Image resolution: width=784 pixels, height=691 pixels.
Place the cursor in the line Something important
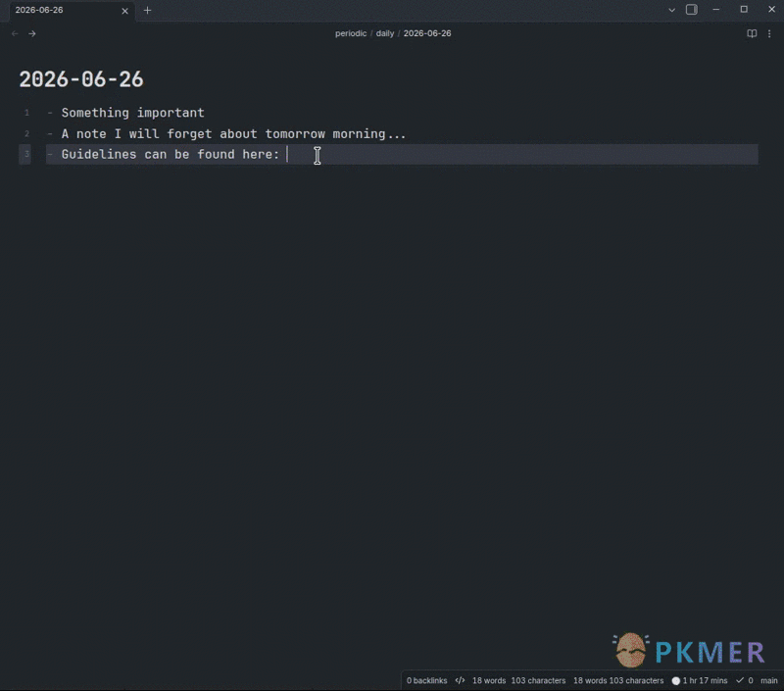pos(132,113)
